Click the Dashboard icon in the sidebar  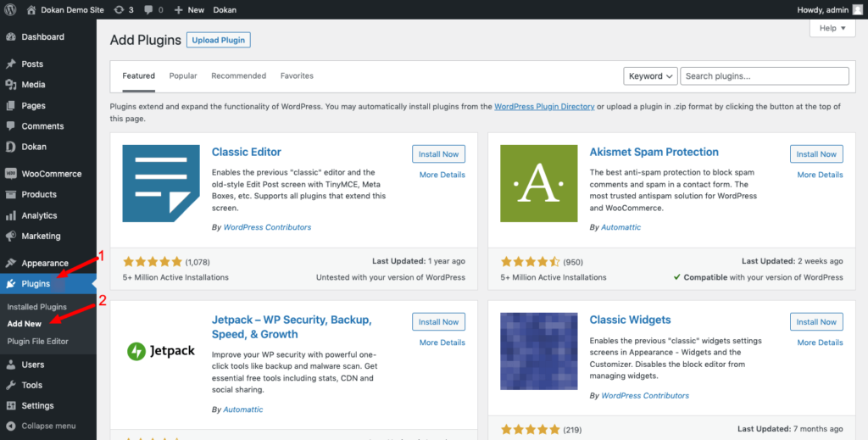pyautogui.click(x=10, y=36)
